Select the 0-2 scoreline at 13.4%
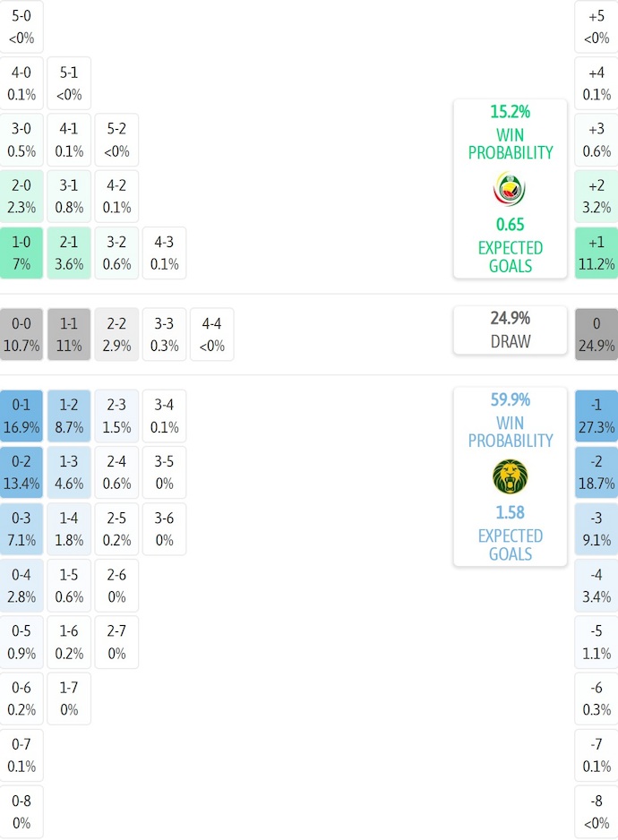Viewport: 618px width, 840px height. click(22, 473)
